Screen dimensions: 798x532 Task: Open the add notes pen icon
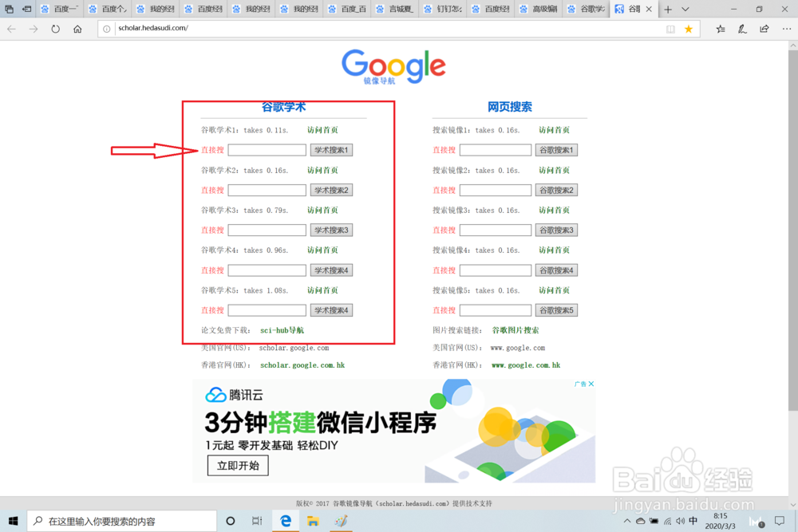click(x=742, y=29)
